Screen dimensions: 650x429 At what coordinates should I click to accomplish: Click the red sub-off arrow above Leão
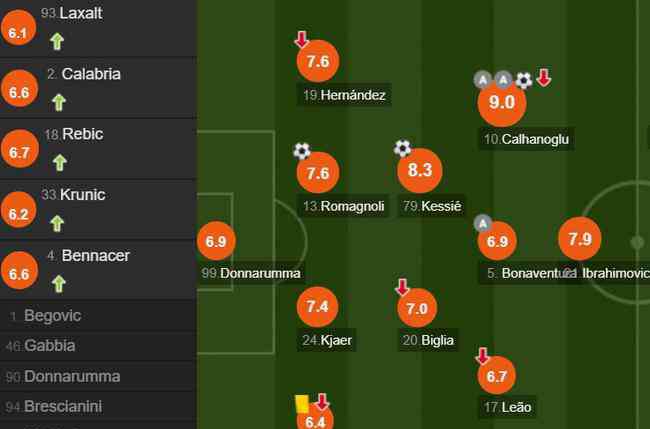(x=483, y=356)
